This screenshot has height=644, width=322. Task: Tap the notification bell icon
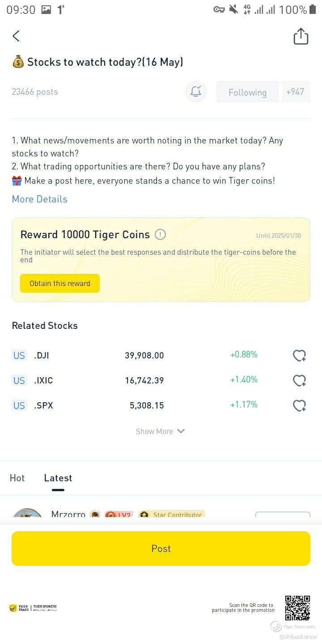[x=196, y=92]
